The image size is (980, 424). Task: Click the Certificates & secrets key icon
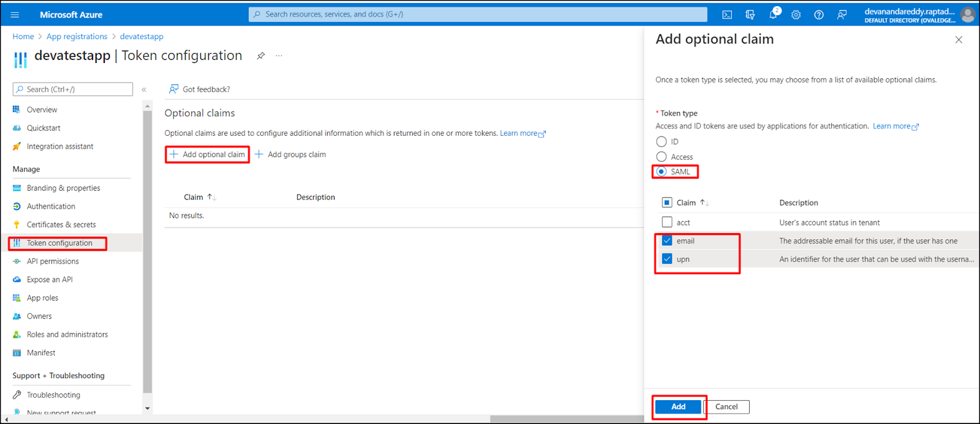[x=17, y=225]
